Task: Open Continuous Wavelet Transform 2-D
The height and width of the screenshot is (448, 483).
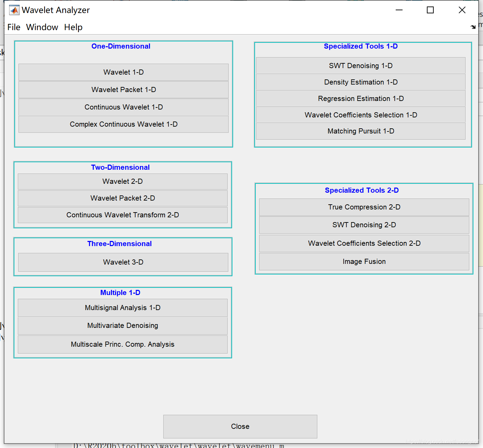Action: pos(123,215)
